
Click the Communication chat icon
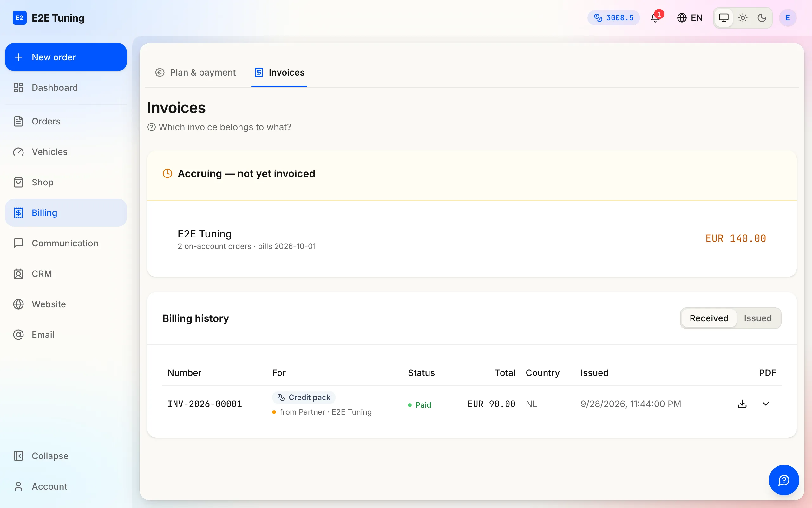point(18,243)
